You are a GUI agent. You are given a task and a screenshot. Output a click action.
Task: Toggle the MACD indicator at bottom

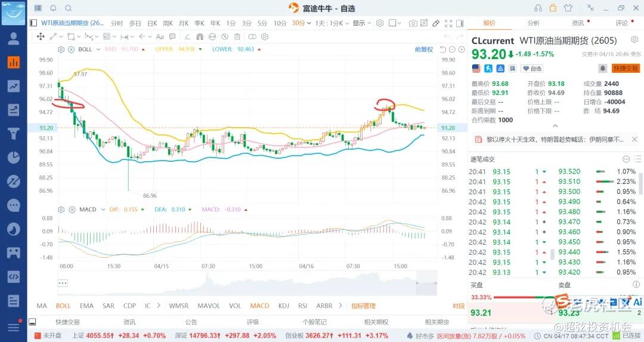(259, 306)
